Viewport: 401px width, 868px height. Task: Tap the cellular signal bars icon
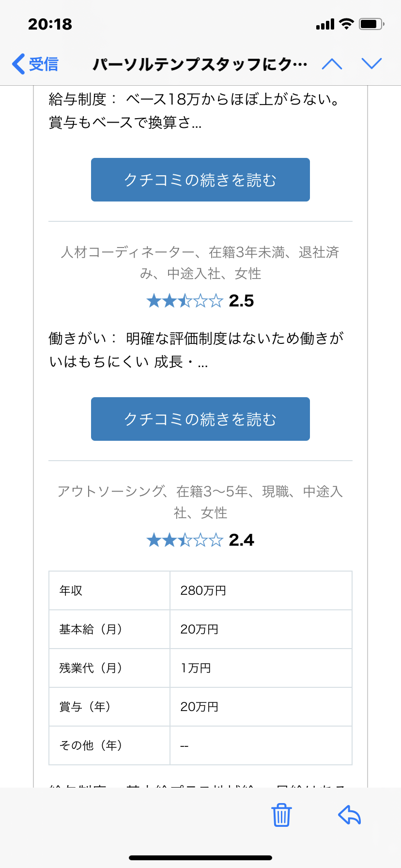(x=325, y=24)
